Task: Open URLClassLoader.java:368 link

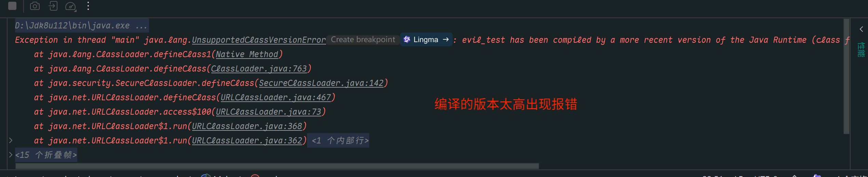Action: tap(247, 126)
